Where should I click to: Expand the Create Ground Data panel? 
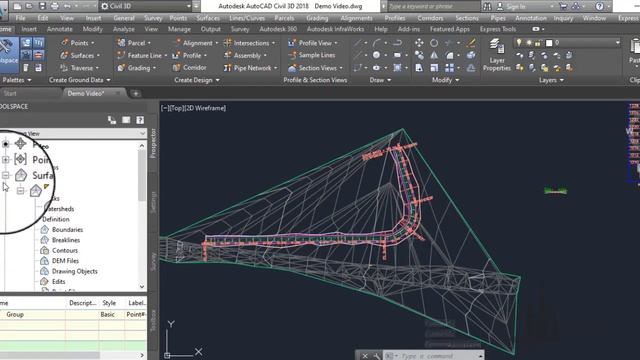click(80, 80)
